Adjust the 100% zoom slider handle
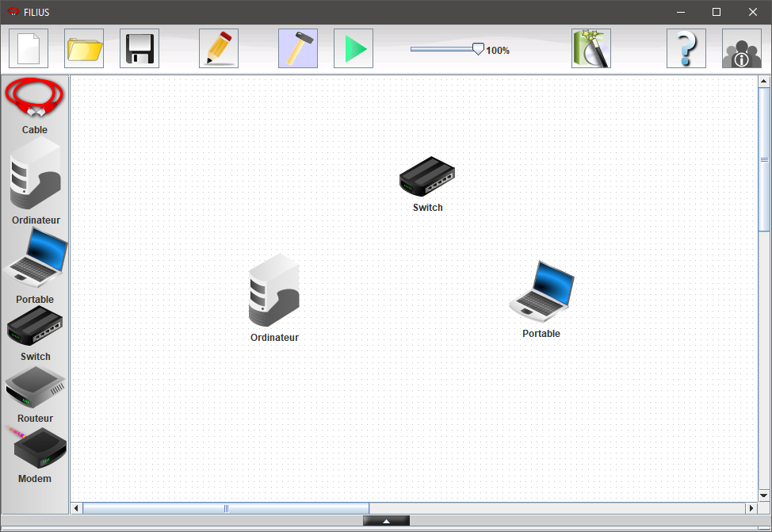The width and height of the screenshot is (772, 532). 477,49
